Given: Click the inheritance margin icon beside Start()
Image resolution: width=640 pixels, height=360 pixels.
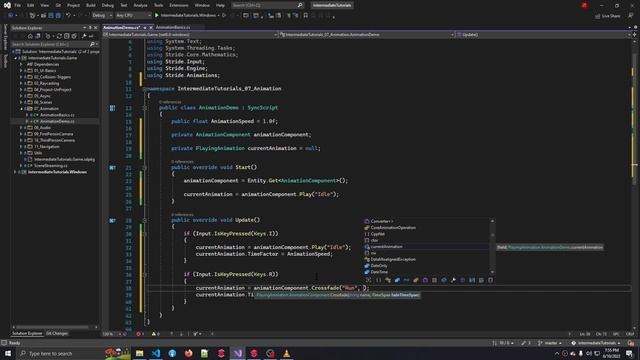Looking at the screenshot, I should pos(112,167).
